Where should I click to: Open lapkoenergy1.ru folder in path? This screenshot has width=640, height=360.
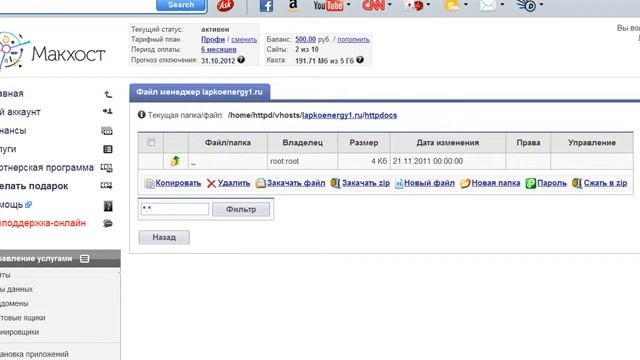click(332, 115)
